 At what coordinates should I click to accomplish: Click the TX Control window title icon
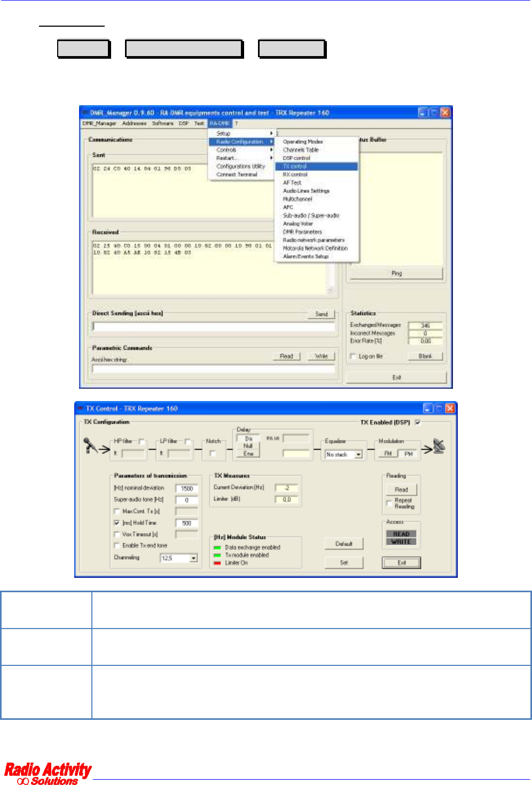[80, 408]
